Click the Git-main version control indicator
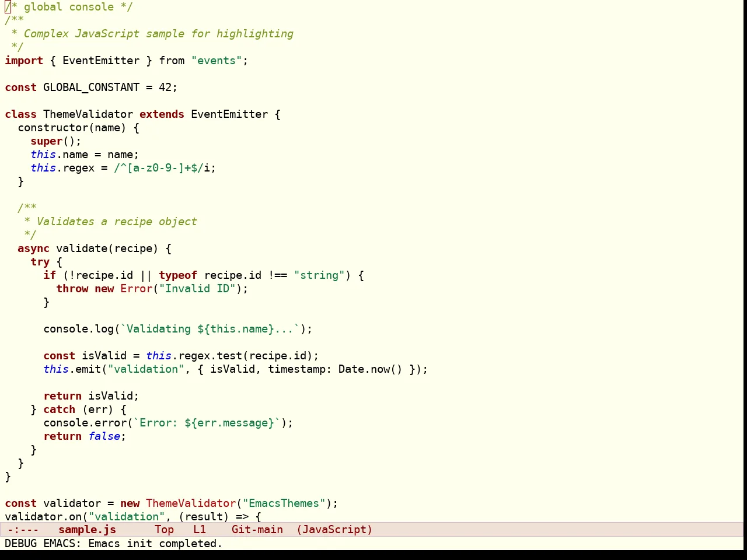The width and height of the screenshot is (747, 560). (257, 530)
